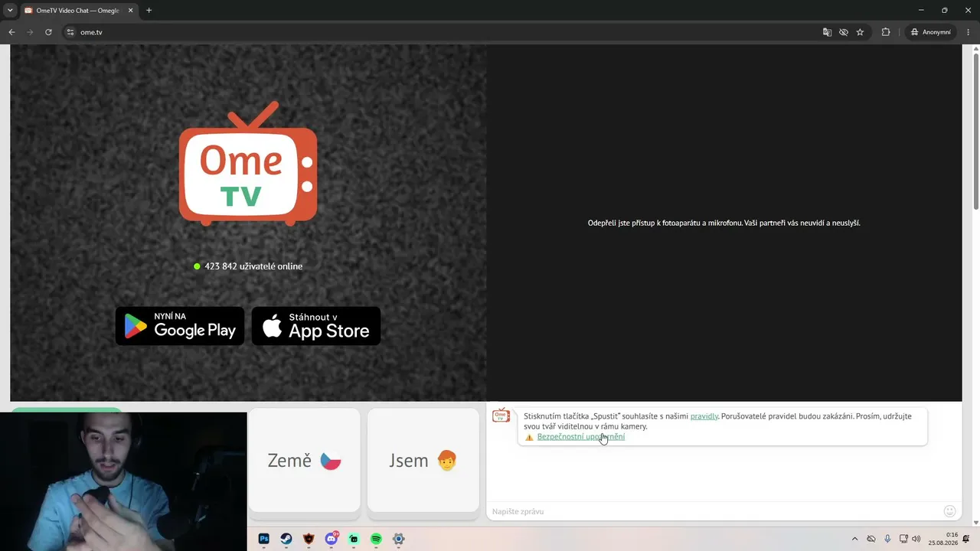Open Spotify from the taskbar
Screen dimensions: 980x551
point(376,539)
